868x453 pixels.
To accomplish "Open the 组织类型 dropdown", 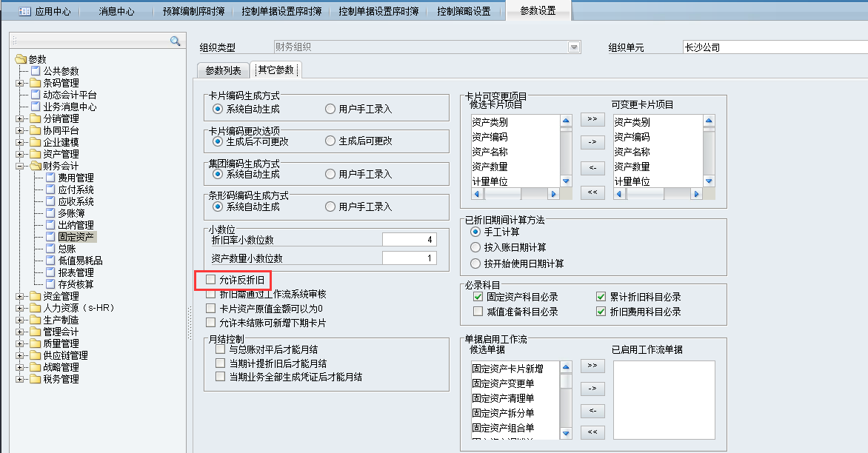I will click(x=573, y=47).
